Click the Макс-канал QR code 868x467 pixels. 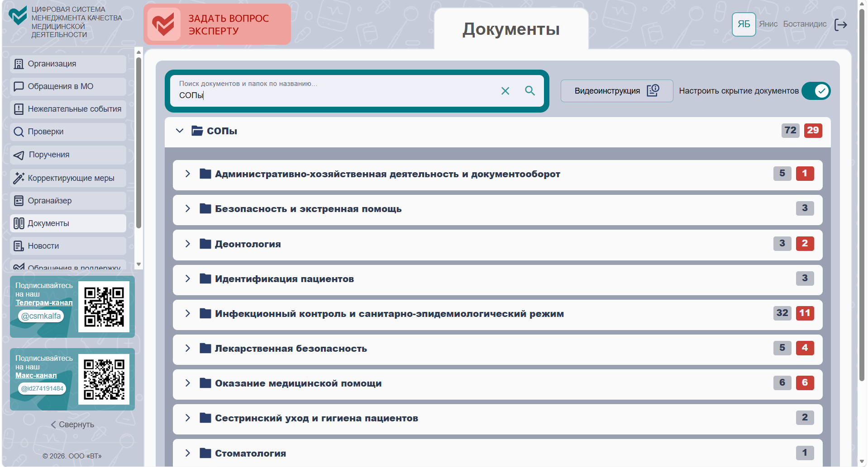point(104,379)
